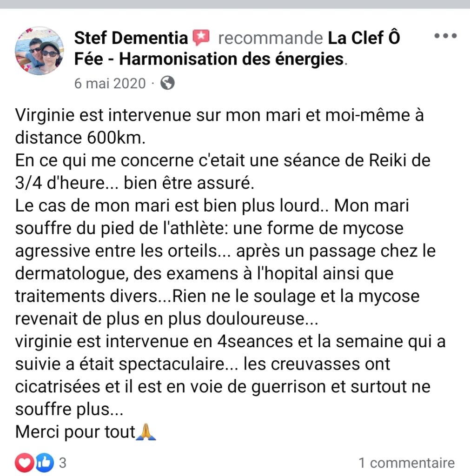Open Stef Dementia's profile name link
Image resolution: width=470 pixels, height=476 pixels.
tap(131, 38)
